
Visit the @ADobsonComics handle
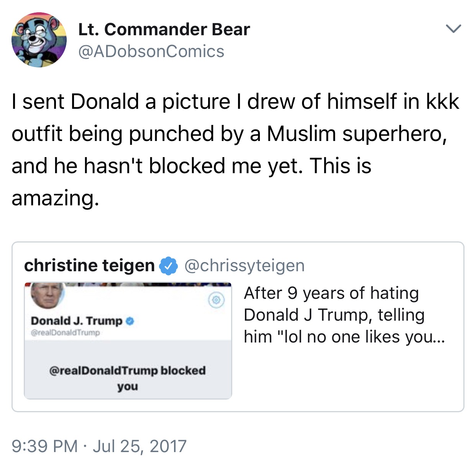click(x=151, y=51)
